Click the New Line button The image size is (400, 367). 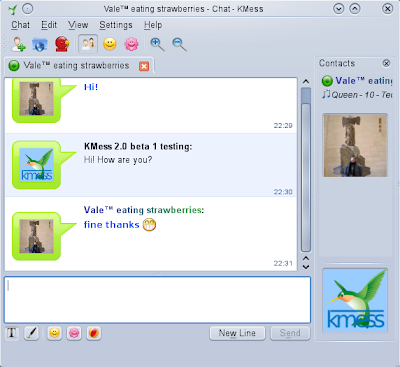pos(237,333)
